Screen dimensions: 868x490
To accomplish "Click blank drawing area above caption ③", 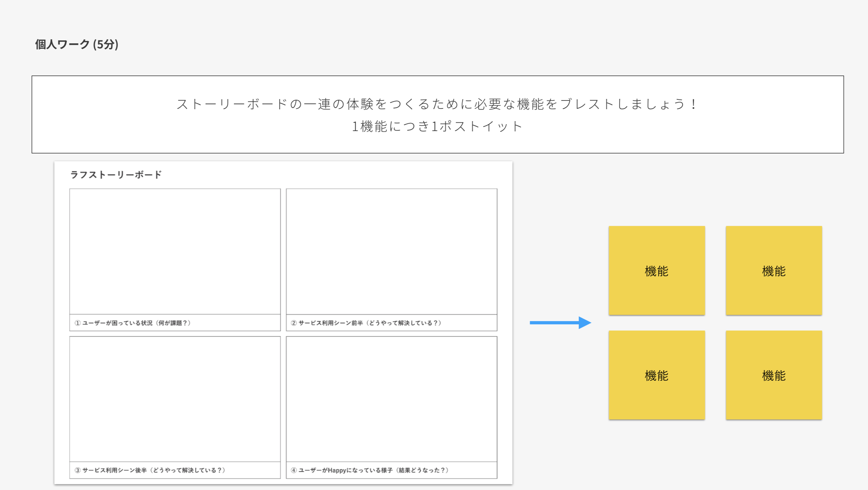I will click(175, 399).
